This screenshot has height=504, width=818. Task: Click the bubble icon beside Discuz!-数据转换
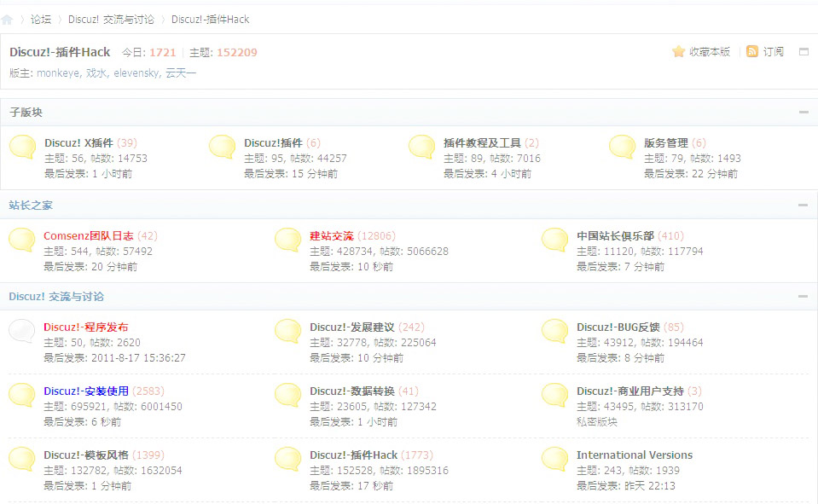pos(288,396)
